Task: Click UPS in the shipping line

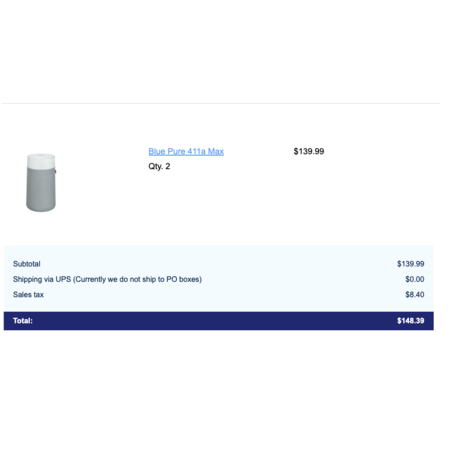Action: click(63, 279)
